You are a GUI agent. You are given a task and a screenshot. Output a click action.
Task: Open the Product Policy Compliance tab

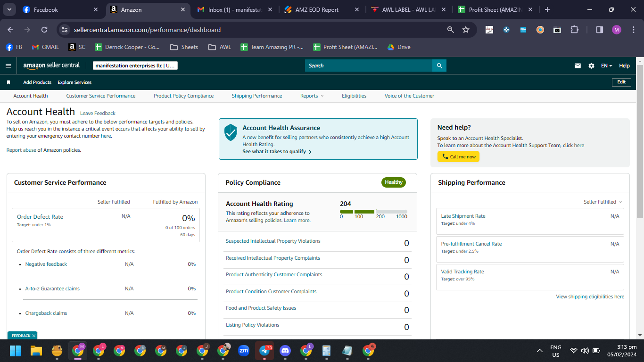click(183, 96)
